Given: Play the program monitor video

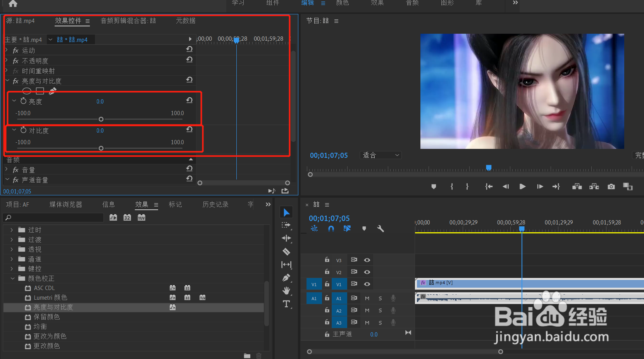Looking at the screenshot, I should pos(522,187).
